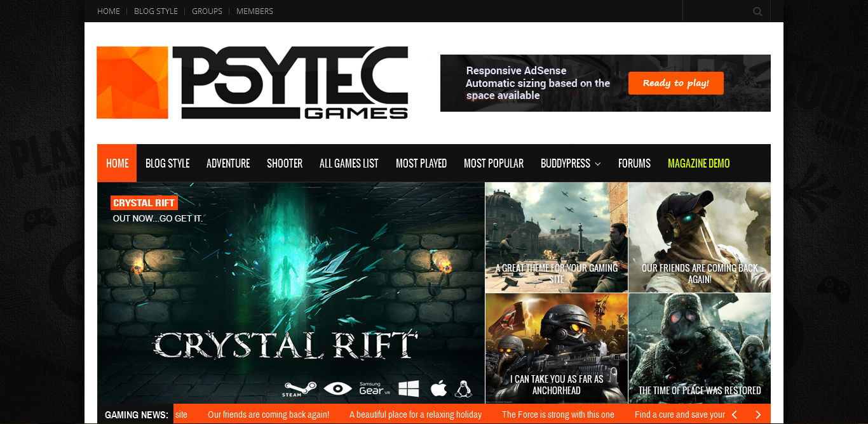Image resolution: width=868 pixels, height=424 pixels.
Task: Click ticker item 'The Force is strong with this one'
Action: click(558, 414)
